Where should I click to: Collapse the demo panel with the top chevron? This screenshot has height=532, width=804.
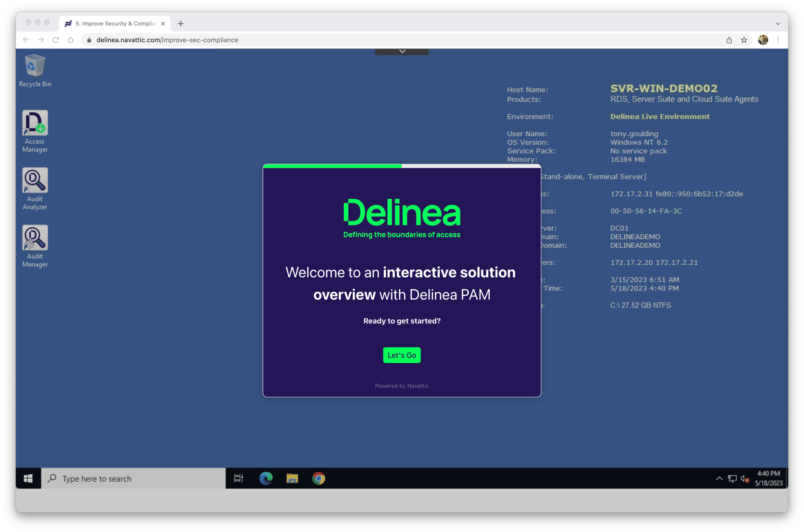coord(401,50)
